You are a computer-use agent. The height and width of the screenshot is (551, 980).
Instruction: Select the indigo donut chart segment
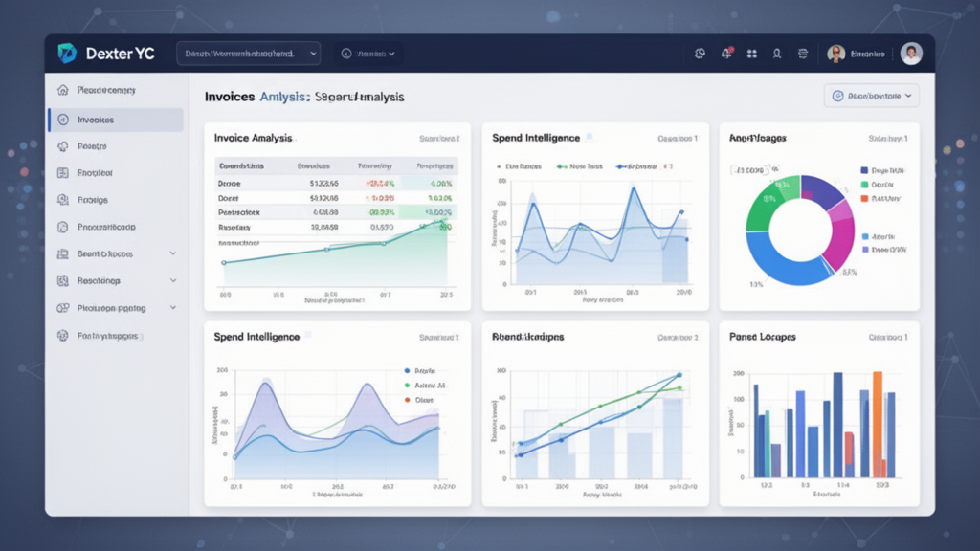click(x=822, y=190)
